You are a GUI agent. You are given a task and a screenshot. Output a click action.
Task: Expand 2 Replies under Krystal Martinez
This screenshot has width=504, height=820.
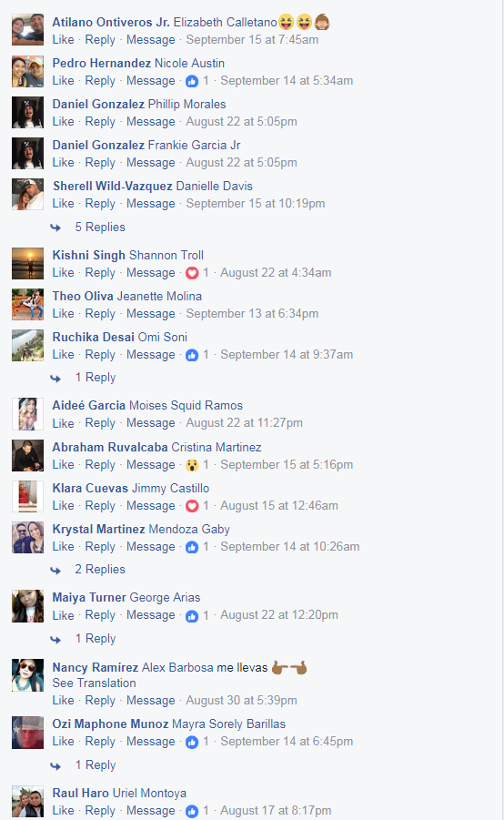point(100,569)
